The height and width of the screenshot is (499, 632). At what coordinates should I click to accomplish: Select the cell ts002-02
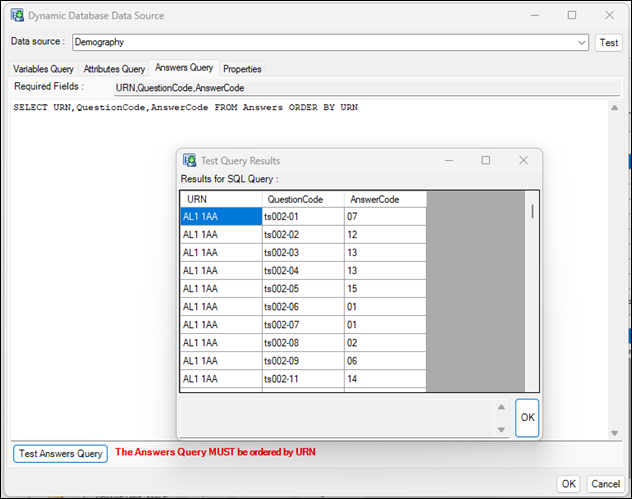[x=303, y=235]
